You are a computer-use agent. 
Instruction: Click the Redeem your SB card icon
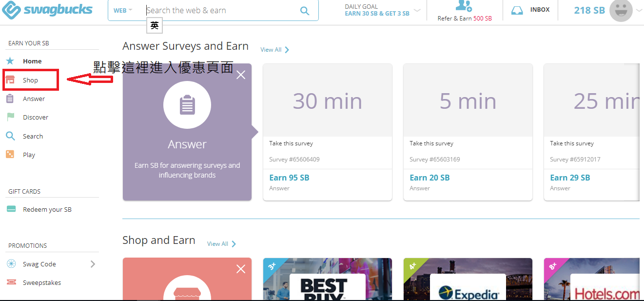click(11, 209)
